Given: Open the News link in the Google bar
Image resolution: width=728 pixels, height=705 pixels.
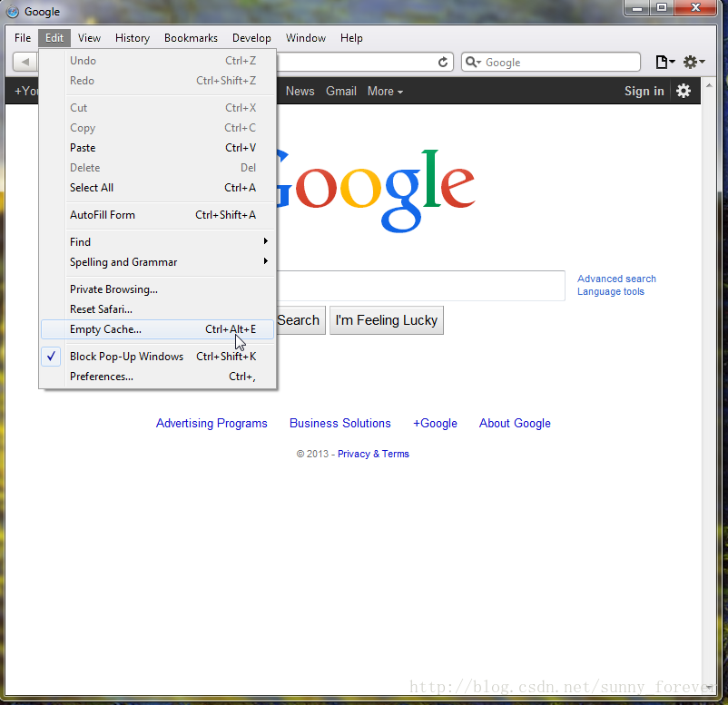Looking at the screenshot, I should click(x=300, y=91).
